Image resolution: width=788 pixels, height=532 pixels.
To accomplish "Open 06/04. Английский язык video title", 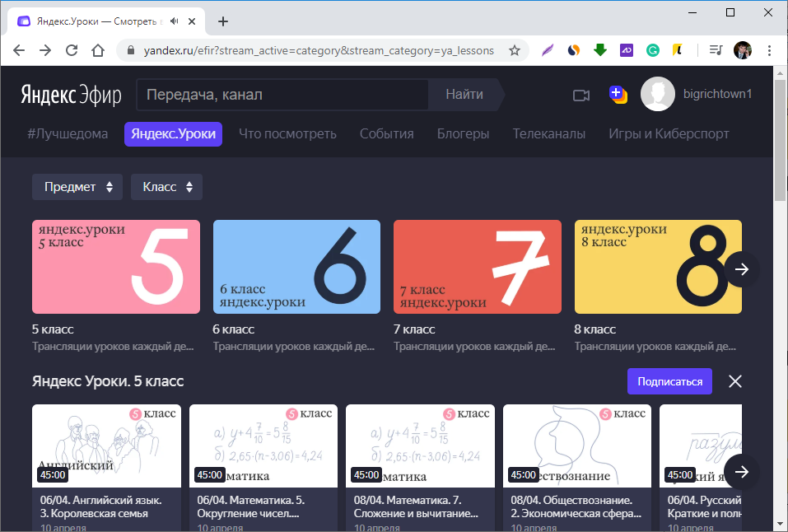I will [x=101, y=506].
